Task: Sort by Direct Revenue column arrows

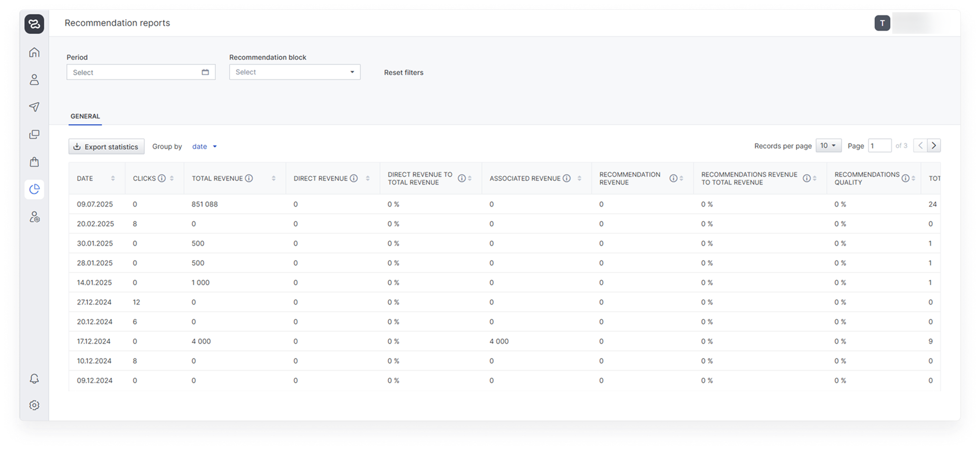Action: tap(367, 178)
